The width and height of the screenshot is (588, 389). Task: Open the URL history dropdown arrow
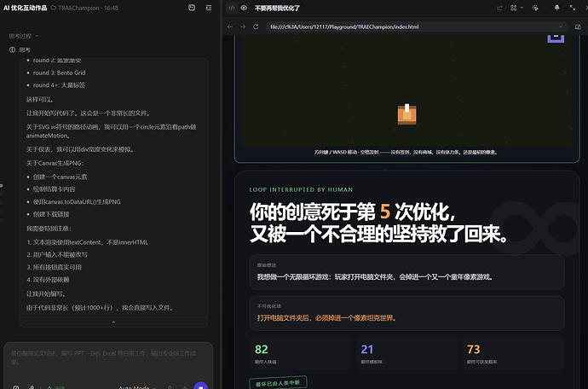point(561,26)
